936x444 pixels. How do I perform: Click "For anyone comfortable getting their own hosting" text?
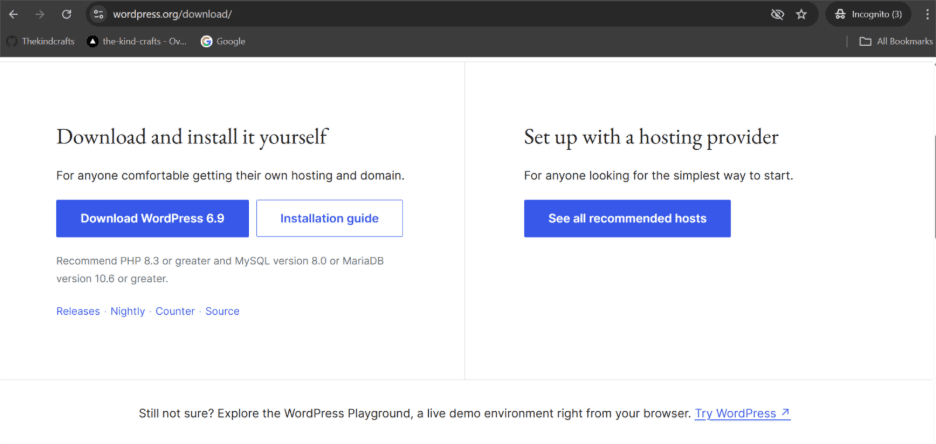point(230,176)
